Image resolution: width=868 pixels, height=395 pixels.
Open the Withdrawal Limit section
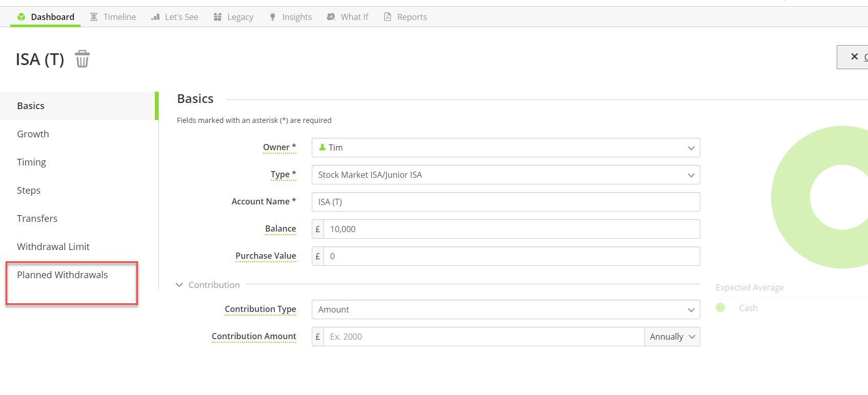tap(79, 246)
